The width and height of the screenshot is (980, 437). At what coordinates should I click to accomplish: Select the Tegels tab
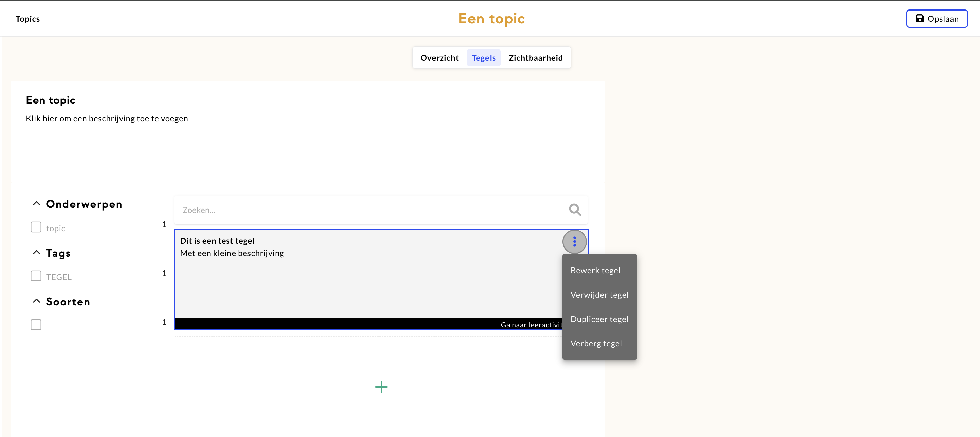(x=483, y=58)
